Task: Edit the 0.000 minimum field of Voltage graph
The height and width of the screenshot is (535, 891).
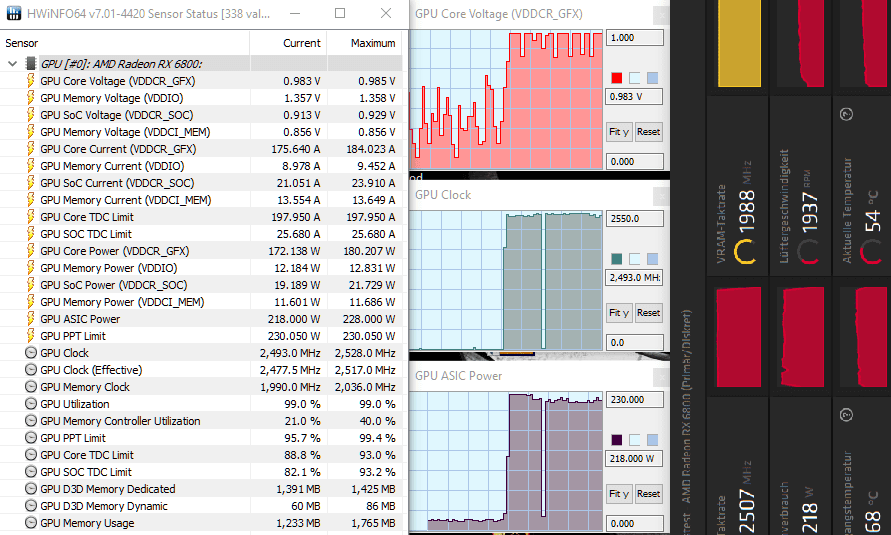Action: click(634, 162)
